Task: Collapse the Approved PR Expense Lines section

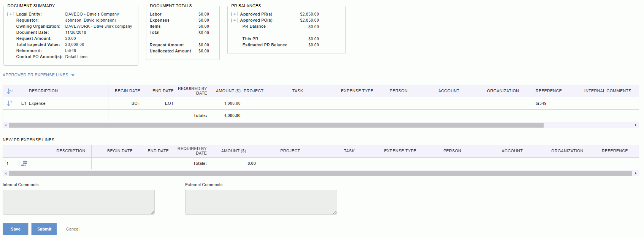Action: pyautogui.click(x=73, y=75)
